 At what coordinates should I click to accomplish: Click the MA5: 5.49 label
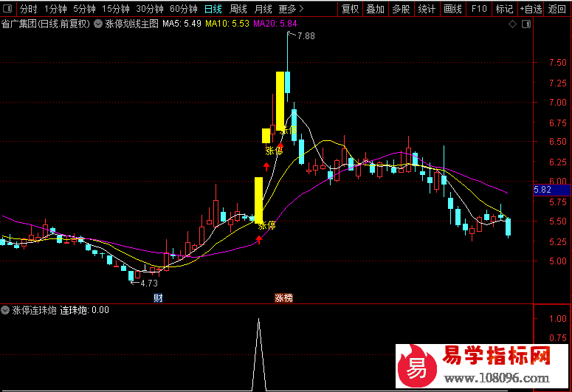[182, 24]
